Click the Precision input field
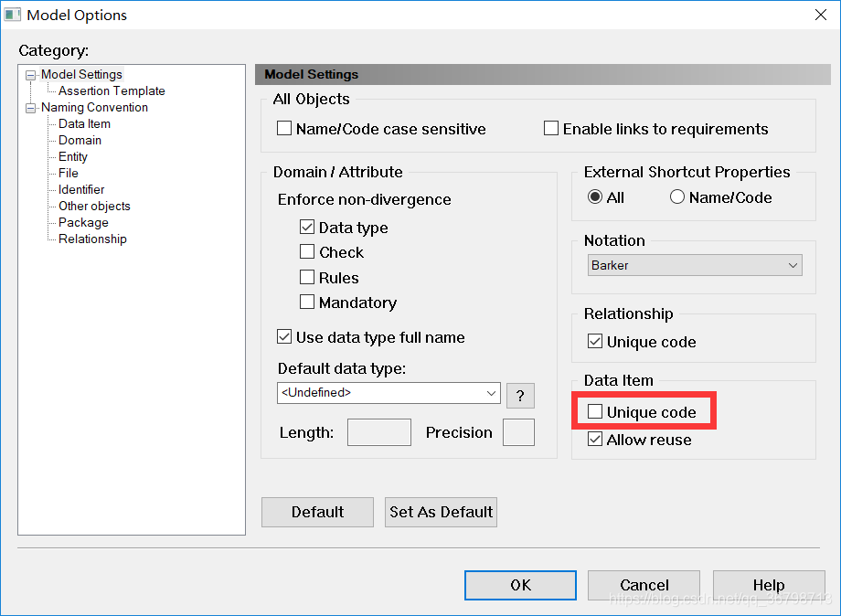 pos(518,432)
